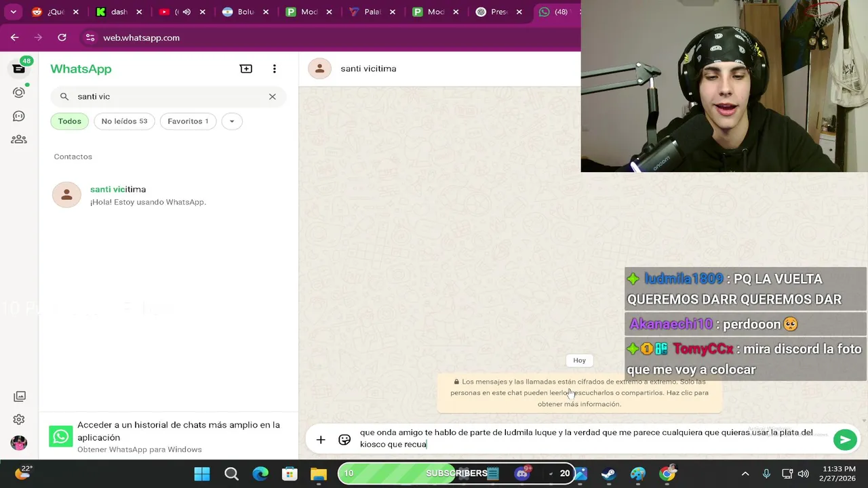This screenshot has width=868, height=488.
Task: Open volume control in tray
Action: click(804, 473)
